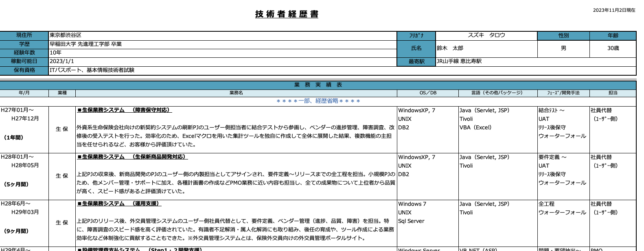Click the 障害保守対応 project title
The height and width of the screenshot is (251, 644).
[125, 110]
